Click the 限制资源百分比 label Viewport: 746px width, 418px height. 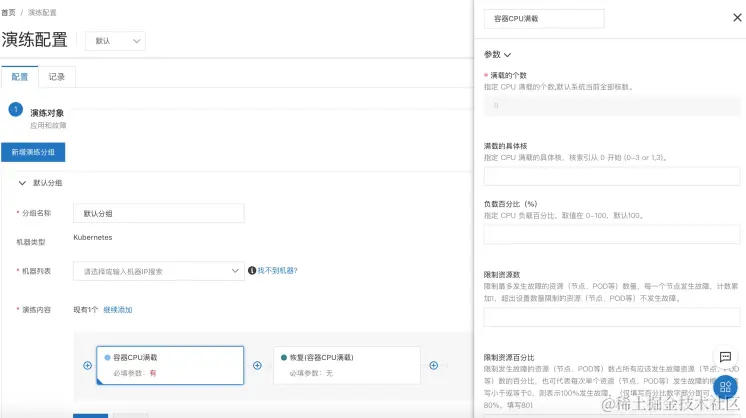pos(509,357)
